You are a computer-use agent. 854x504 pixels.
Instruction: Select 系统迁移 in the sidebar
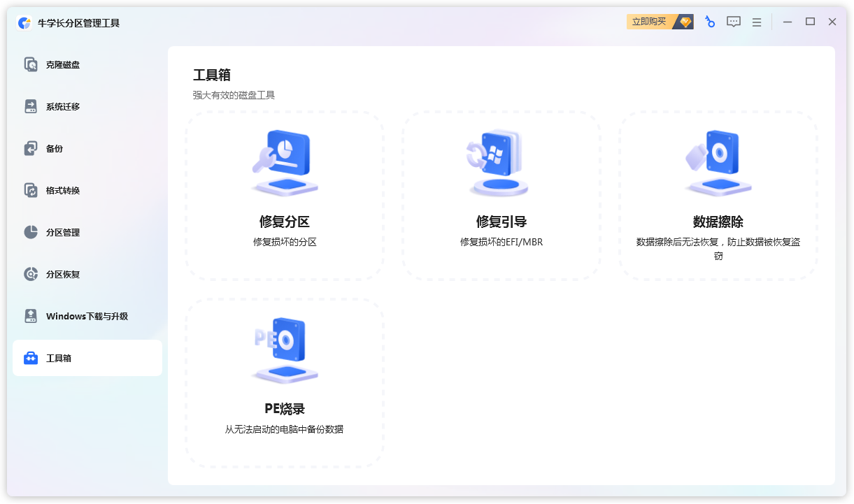[x=63, y=107]
